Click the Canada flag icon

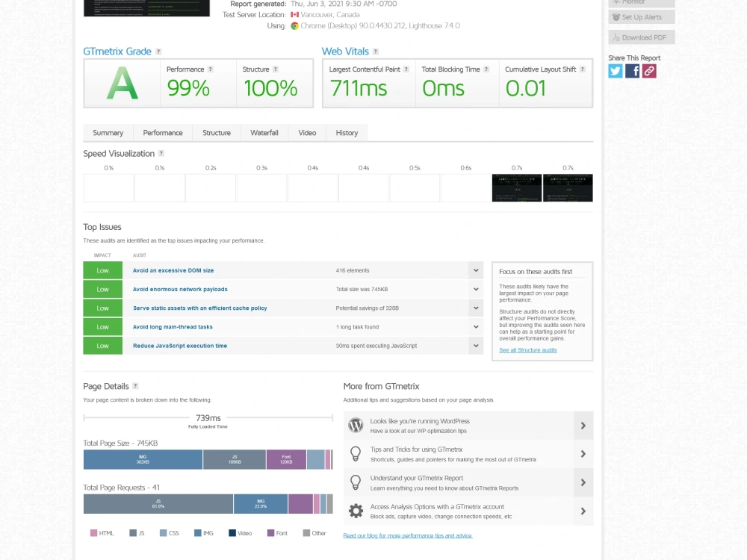[x=294, y=15]
